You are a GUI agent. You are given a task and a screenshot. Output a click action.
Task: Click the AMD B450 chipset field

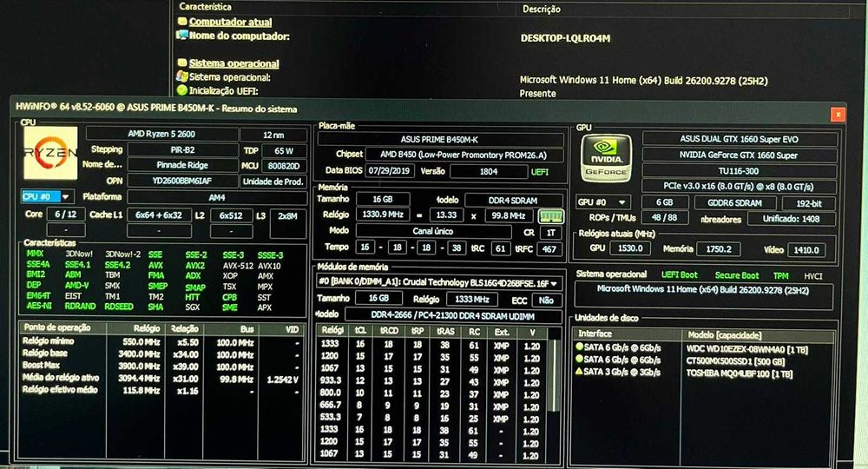pyautogui.click(x=464, y=155)
